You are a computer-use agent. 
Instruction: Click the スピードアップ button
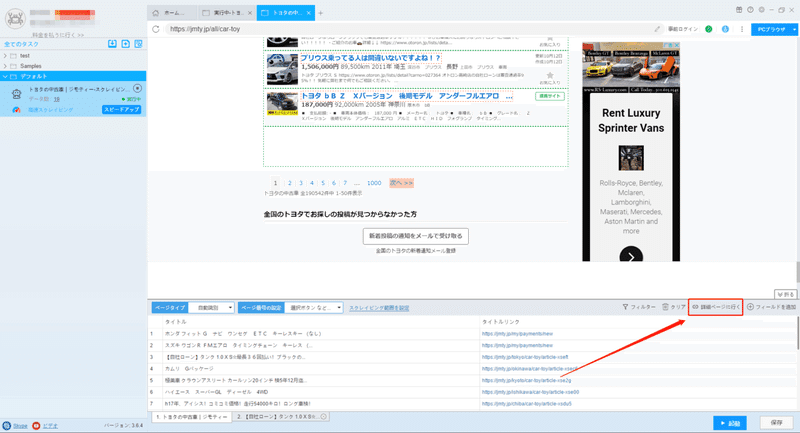coord(121,110)
